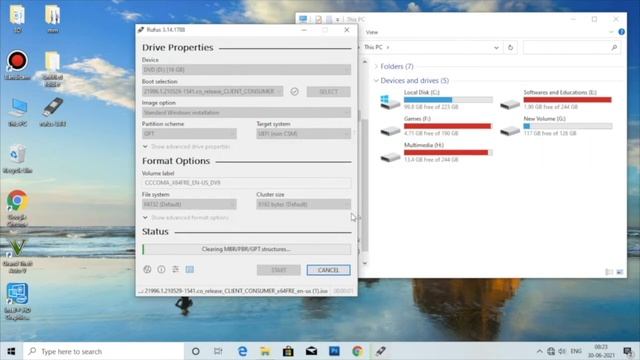Screen dimensions: 640x360
Task: Select Local Disk (C:) drive
Action: [x=436, y=100]
